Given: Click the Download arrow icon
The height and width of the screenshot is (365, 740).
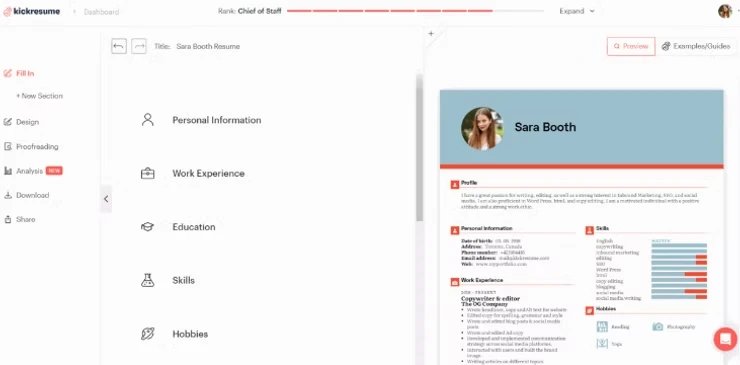Looking at the screenshot, I should coord(8,195).
